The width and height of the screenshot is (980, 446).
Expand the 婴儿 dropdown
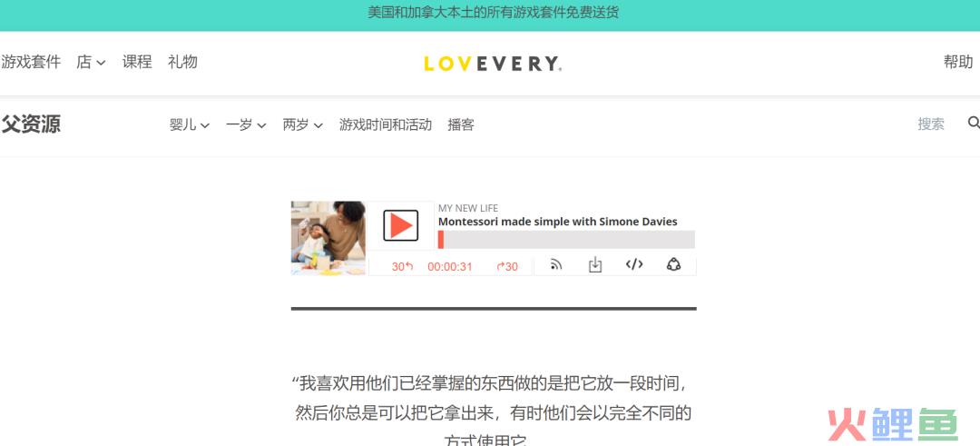[x=190, y=124]
